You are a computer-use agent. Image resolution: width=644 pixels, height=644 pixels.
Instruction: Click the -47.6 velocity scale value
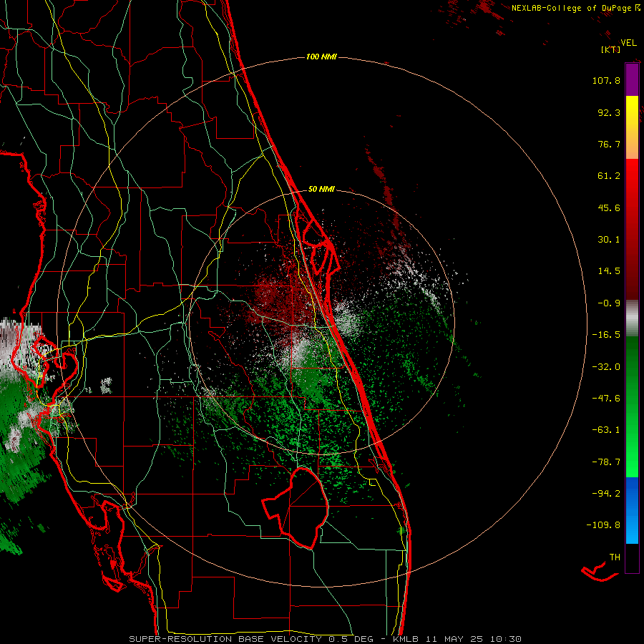tap(606, 399)
